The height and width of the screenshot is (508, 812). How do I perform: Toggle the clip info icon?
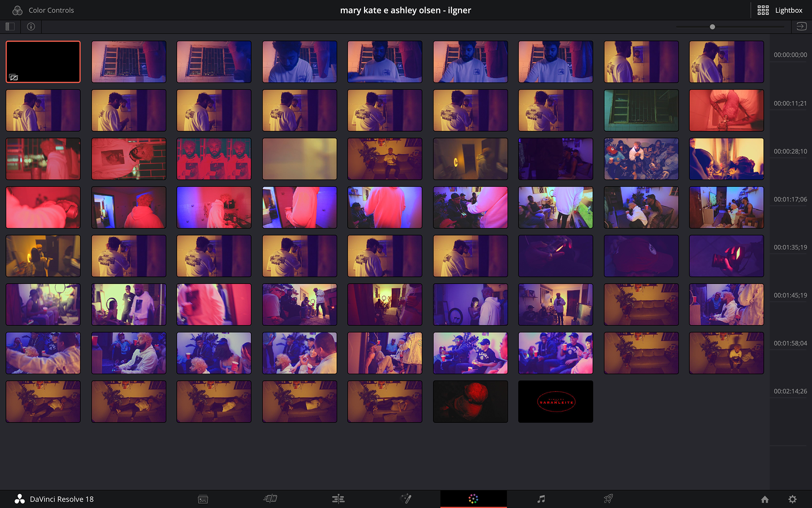click(31, 27)
